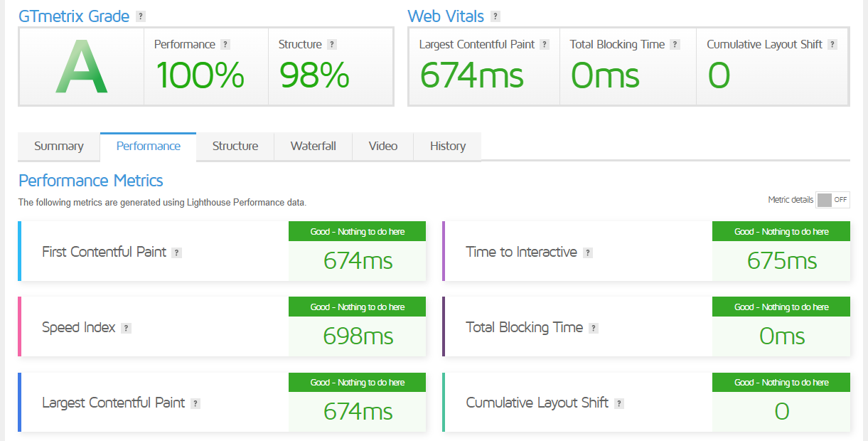Click help icon in Web Vitals Cumulative Layout Shift box
This screenshot has width=868, height=441.
pyautogui.click(x=832, y=44)
